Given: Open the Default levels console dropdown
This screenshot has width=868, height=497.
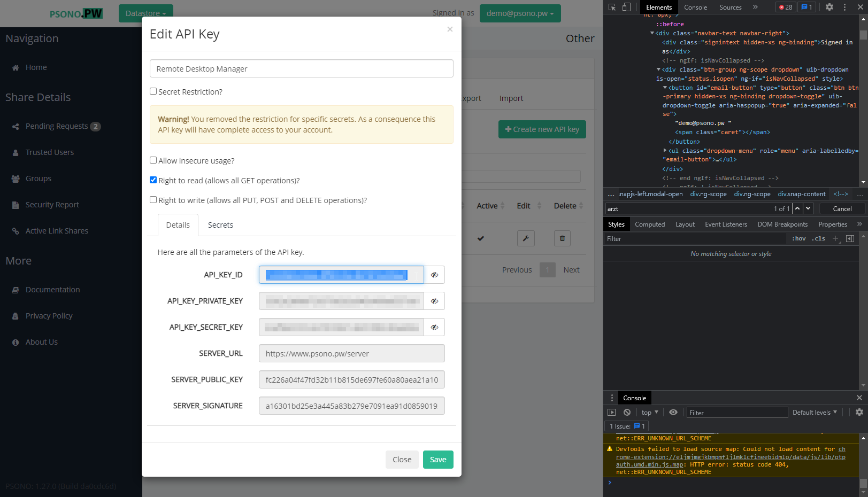Looking at the screenshot, I should point(814,412).
